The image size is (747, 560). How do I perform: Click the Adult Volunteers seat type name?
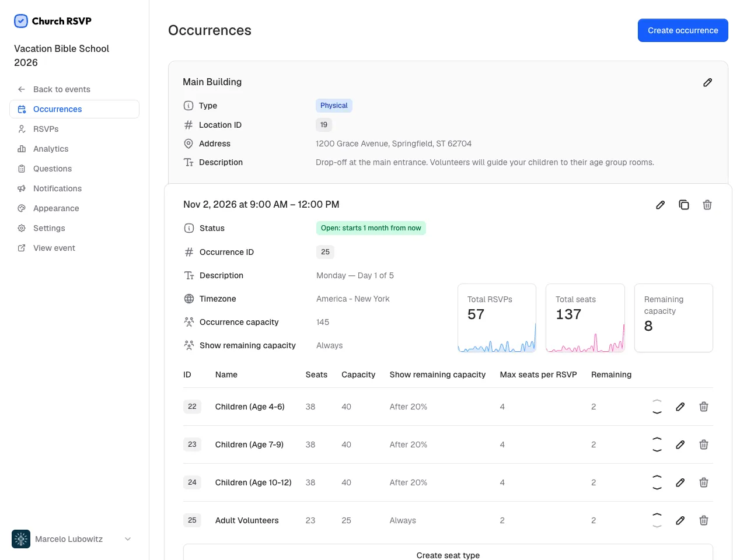pyautogui.click(x=247, y=520)
